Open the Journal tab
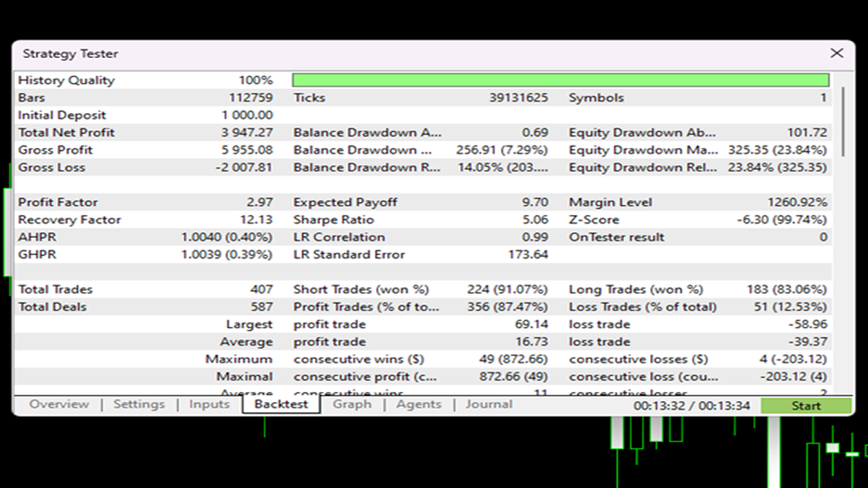This screenshot has width=868, height=488. click(x=489, y=404)
